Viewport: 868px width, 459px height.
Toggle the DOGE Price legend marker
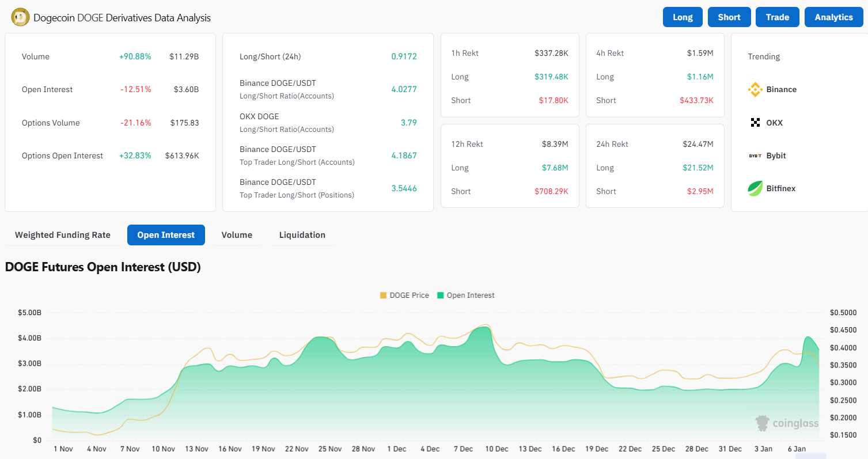coord(384,295)
